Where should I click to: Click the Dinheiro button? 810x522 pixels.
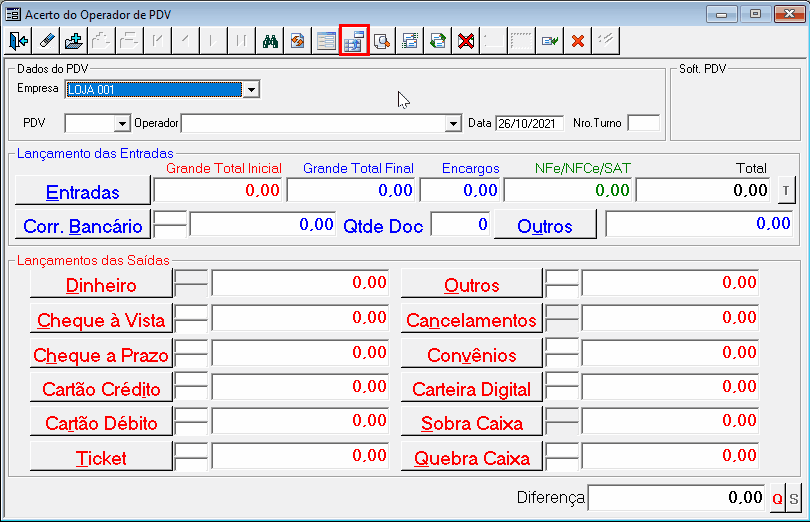(x=101, y=284)
